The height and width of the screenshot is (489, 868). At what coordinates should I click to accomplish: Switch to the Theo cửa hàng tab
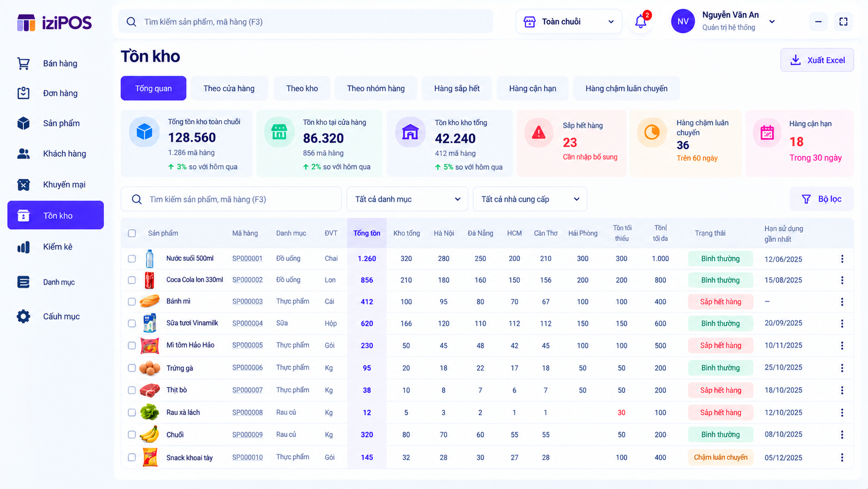(229, 88)
